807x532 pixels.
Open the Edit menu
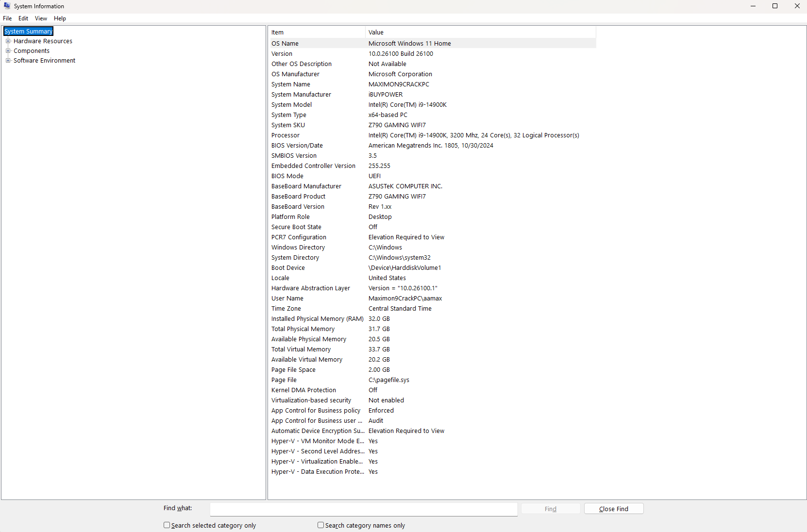click(23, 18)
